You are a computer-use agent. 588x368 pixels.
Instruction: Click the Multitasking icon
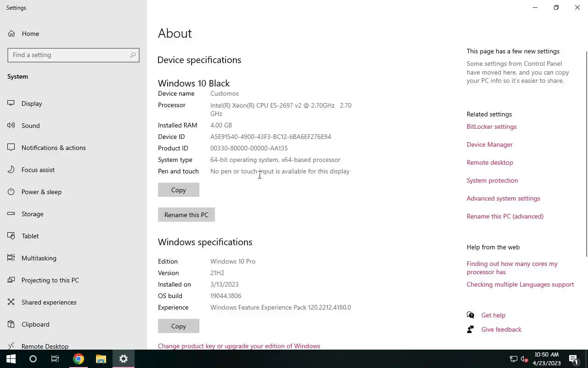point(11,258)
